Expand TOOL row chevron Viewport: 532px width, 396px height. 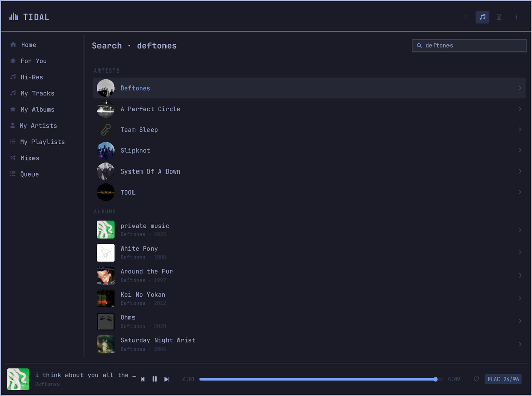(x=520, y=192)
